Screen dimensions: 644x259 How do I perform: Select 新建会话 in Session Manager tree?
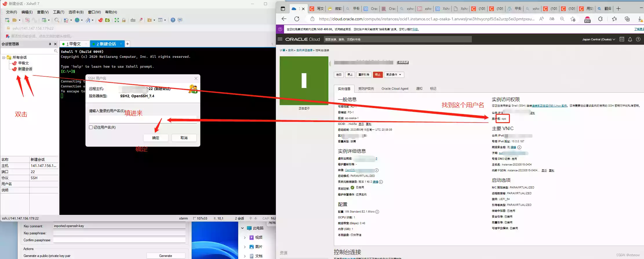coord(25,69)
